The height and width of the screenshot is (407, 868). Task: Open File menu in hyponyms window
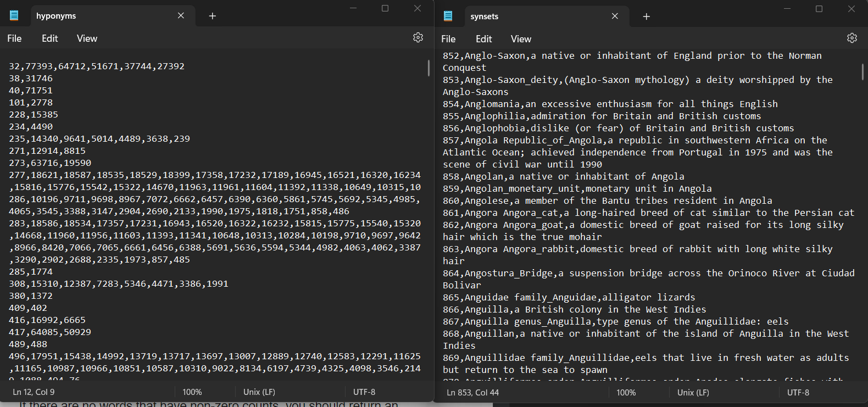click(x=14, y=38)
